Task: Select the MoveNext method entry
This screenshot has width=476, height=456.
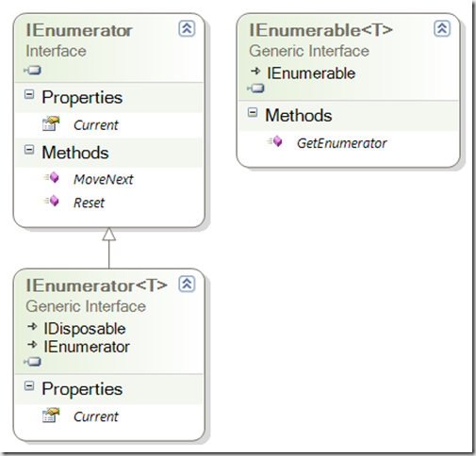Action: click(103, 179)
